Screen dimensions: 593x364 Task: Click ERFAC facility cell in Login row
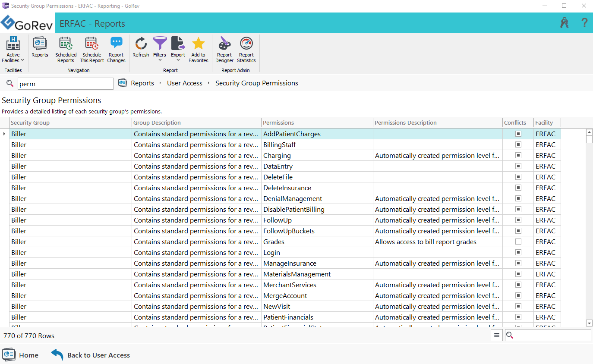[547, 252]
